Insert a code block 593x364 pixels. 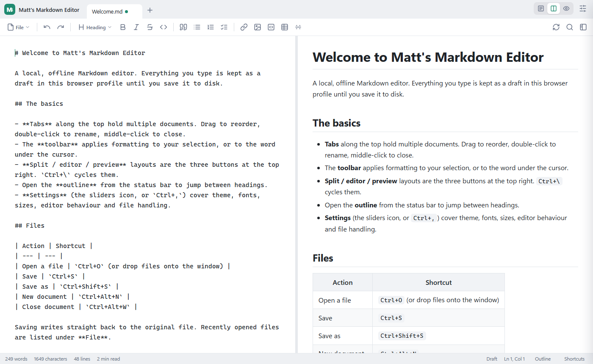[271, 27]
